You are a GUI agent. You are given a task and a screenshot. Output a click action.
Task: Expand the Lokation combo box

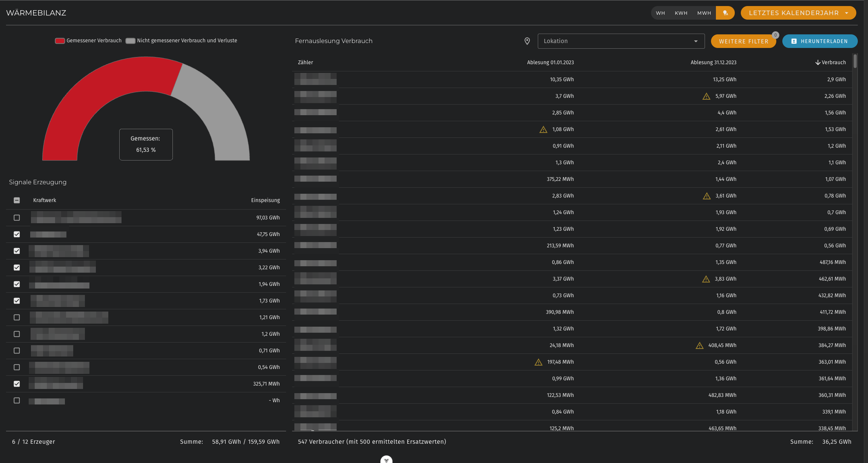(621, 41)
